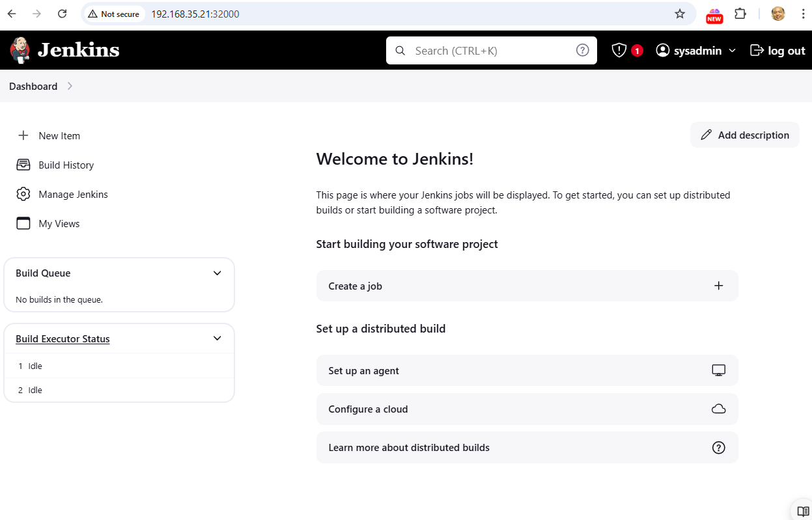Collapse the Build Executor Status panel
The height and width of the screenshot is (520, 812).
pyautogui.click(x=217, y=338)
